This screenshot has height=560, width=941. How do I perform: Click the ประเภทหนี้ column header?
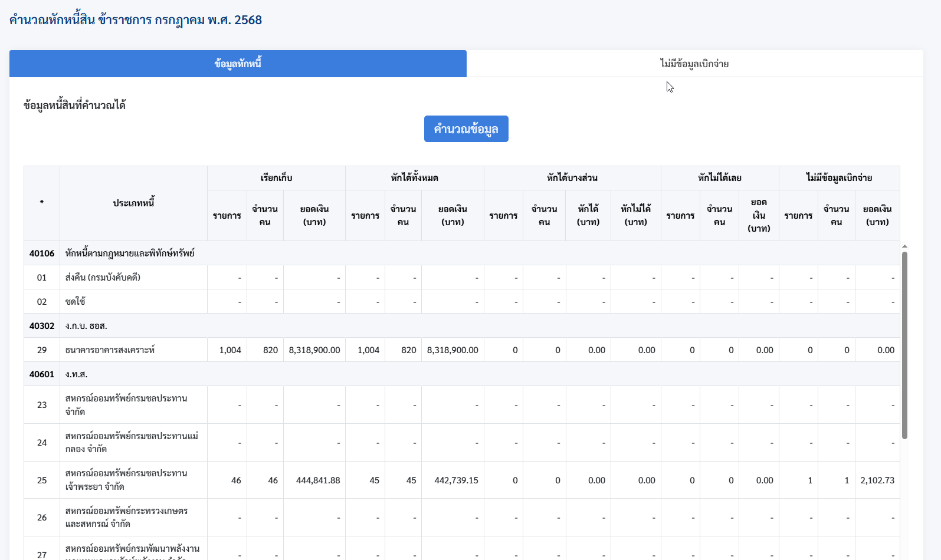point(133,203)
